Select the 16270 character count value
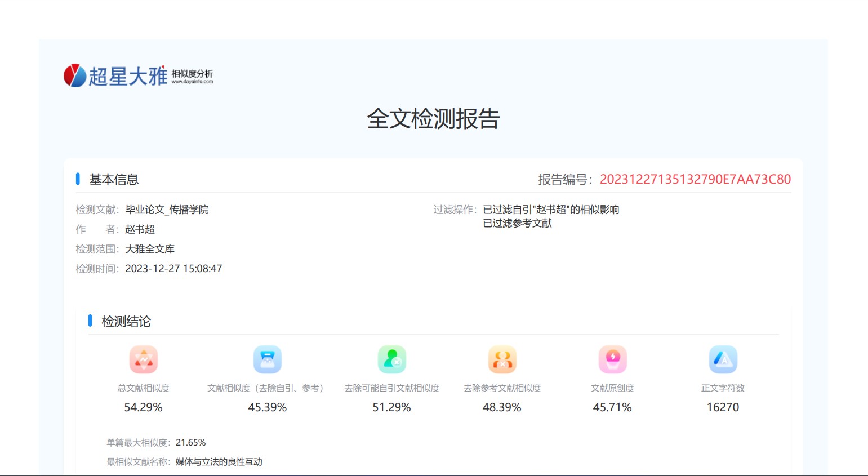The width and height of the screenshot is (868, 476). tap(723, 407)
